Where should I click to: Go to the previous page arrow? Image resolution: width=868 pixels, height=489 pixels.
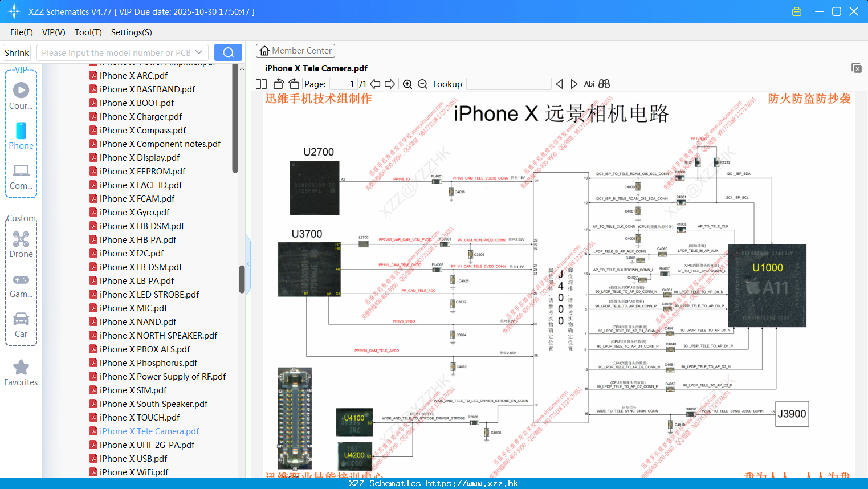coord(375,84)
